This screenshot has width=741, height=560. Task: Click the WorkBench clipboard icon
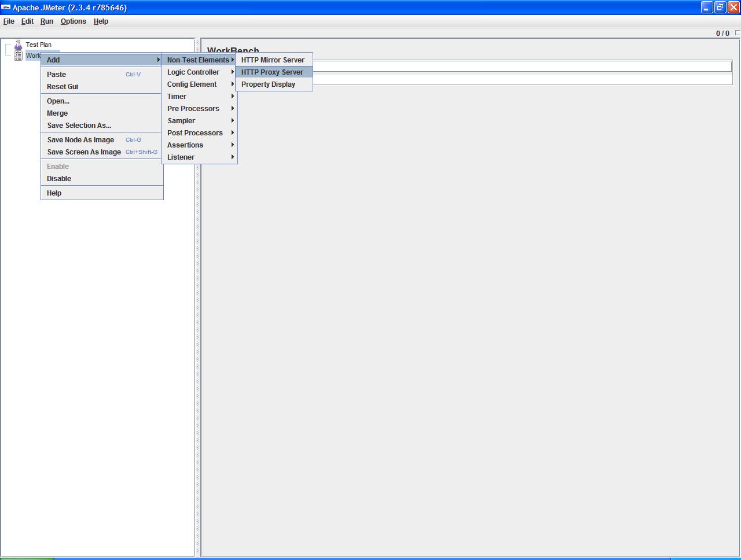tap(19, 56)
